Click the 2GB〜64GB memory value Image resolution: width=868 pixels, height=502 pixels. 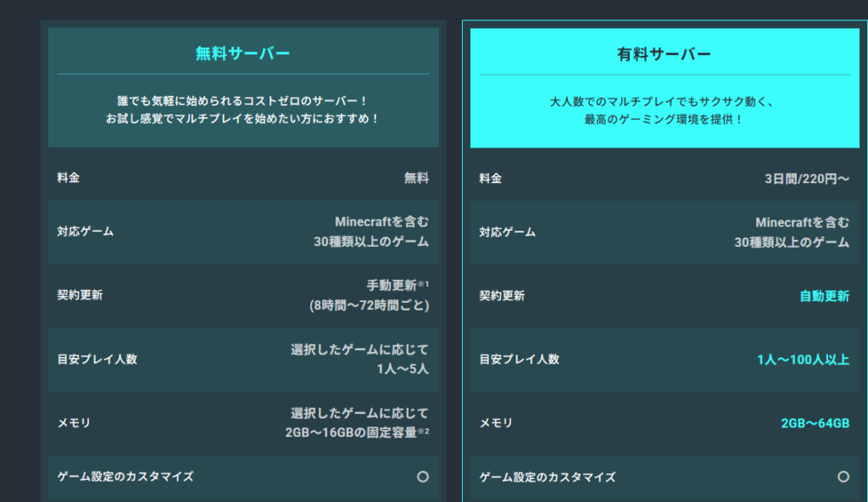[x=815, y=423]
